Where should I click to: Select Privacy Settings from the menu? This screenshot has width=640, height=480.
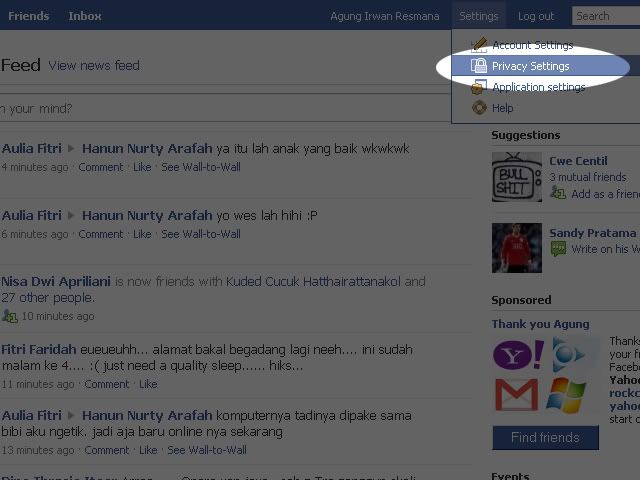530,66
